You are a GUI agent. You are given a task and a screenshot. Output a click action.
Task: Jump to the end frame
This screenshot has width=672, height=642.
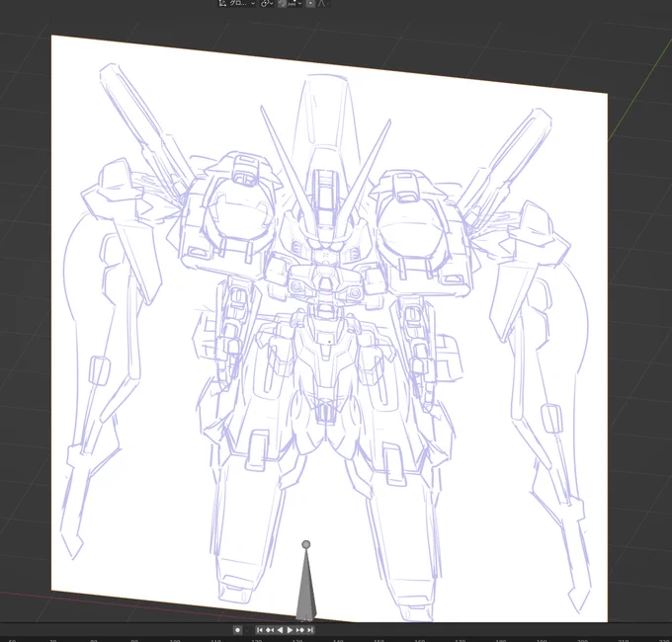click(x=310, y=630)
